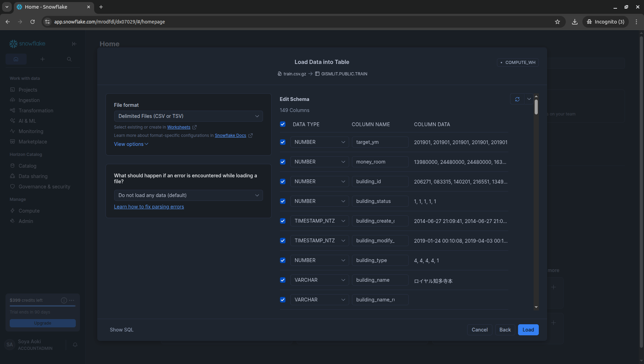Uncheck the building_name column
This screenshot has width=644, height=364.
click(x=283, y=280)
